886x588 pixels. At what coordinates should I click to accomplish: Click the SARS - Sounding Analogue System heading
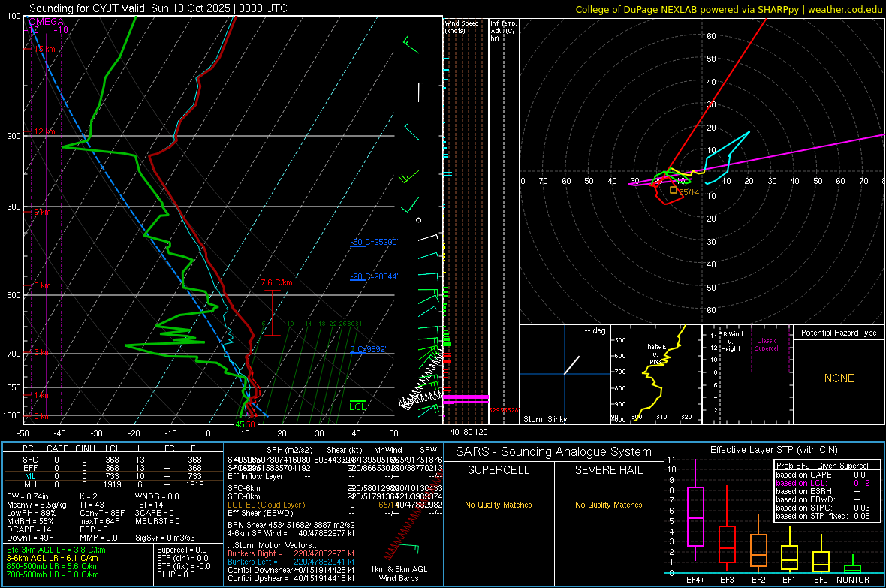tap(554, 452)
